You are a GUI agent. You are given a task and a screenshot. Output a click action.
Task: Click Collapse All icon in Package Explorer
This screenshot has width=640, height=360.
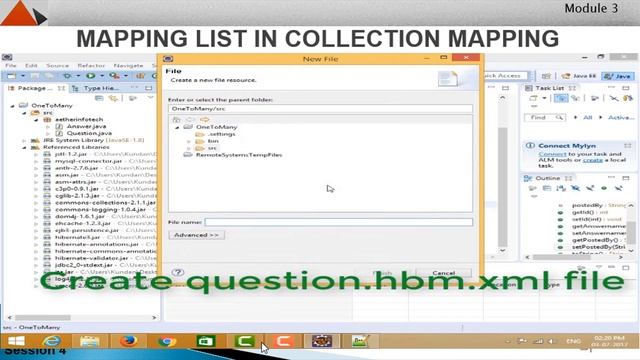(x=99, y=98)
